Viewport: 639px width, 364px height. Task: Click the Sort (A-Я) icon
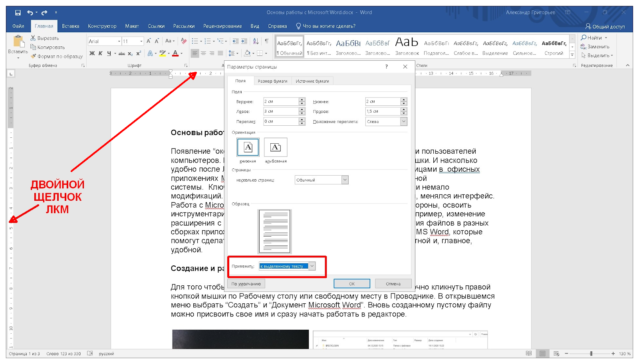[x=256, y=41]
